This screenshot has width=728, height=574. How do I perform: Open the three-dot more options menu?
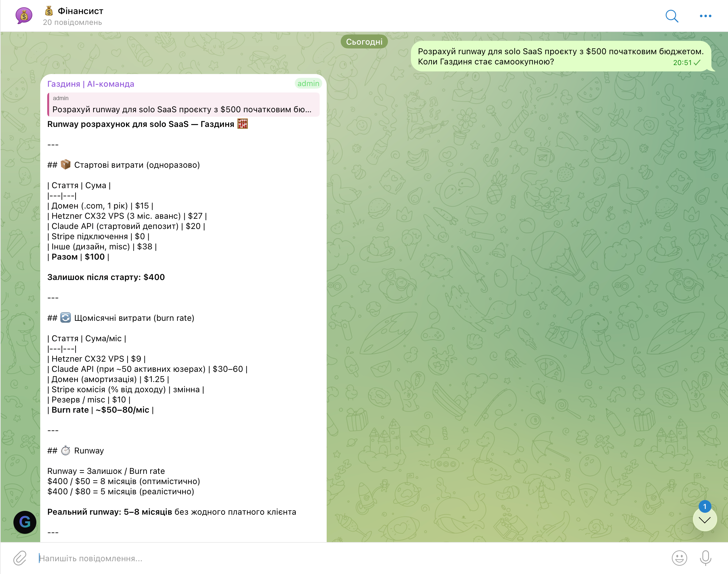[705, 16]
